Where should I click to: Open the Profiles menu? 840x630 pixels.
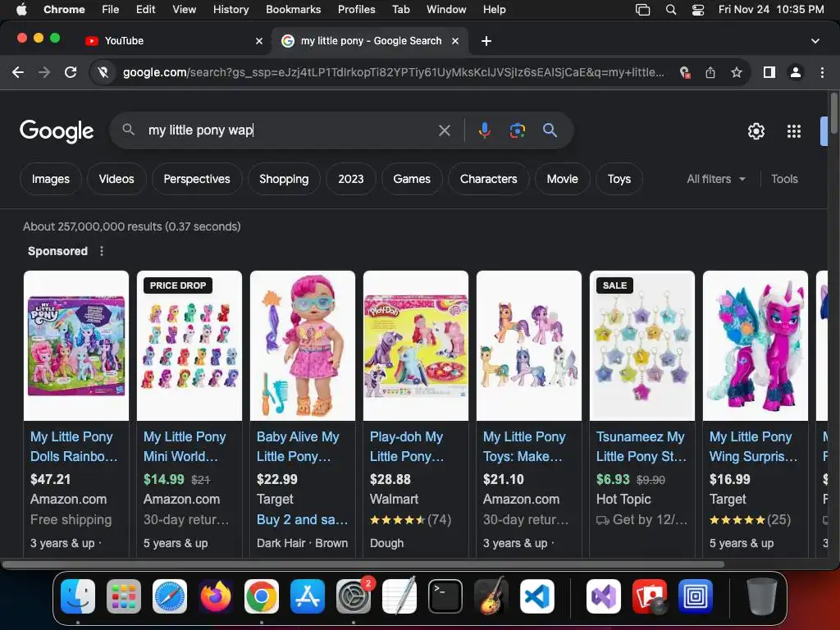pos(356,9)
